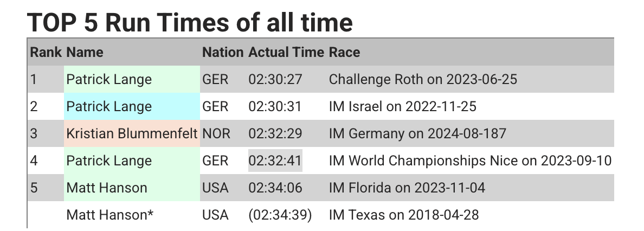Select the IM Florida on 2023-11-04 race
644x231 pixels.
[407, 188]
